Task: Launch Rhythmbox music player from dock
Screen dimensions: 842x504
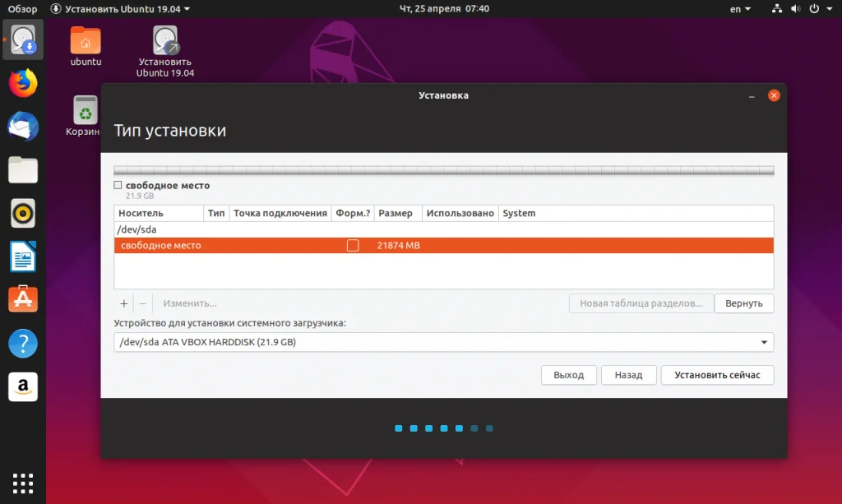Action: (x=23, y=213)
